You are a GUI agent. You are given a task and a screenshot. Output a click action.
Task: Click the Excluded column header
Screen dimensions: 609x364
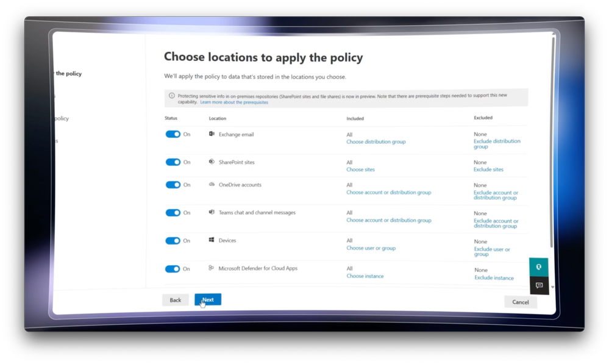tap(483, 118)
